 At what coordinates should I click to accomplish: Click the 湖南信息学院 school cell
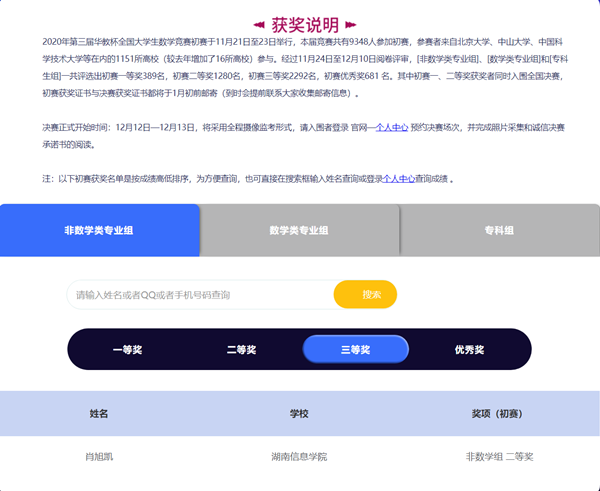299,457
